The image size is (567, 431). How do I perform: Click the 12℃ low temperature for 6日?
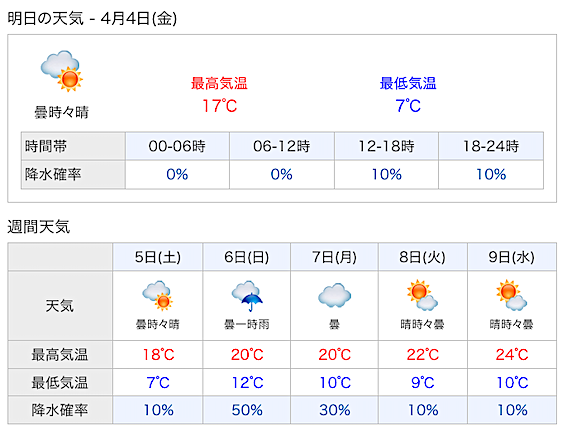click(x=248, y=383)
